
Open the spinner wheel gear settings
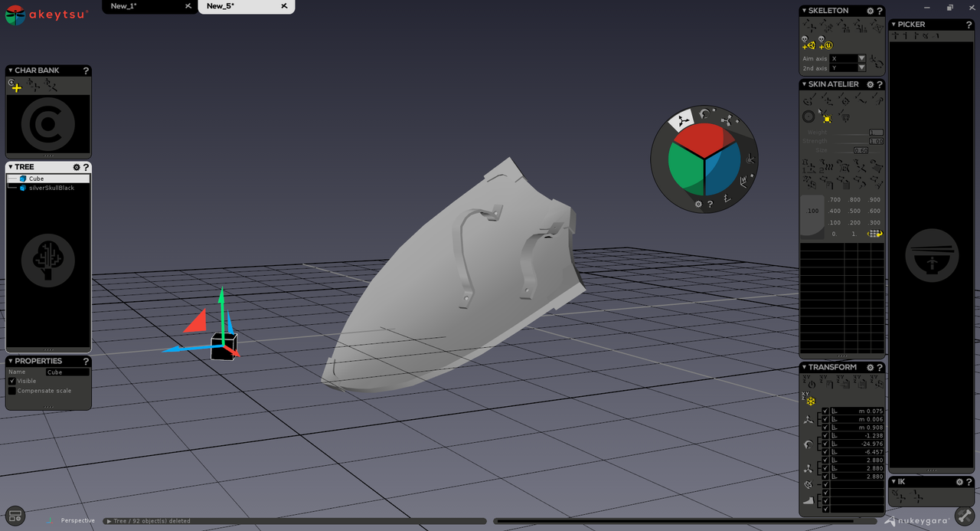tap(698, 205)
